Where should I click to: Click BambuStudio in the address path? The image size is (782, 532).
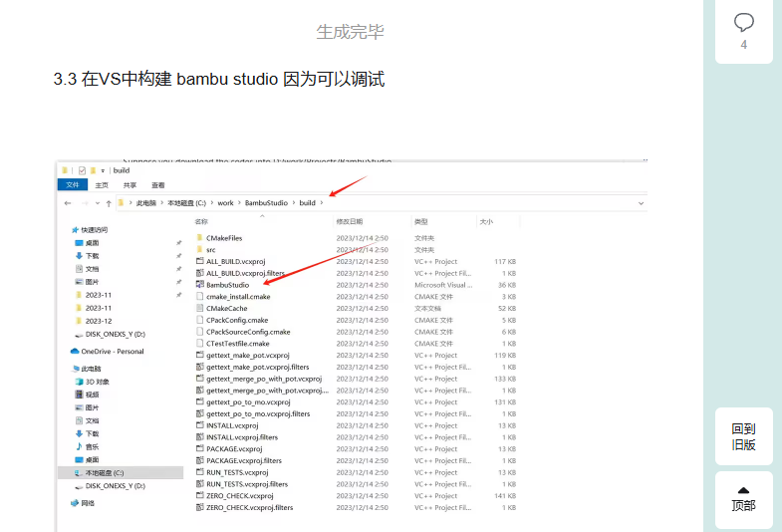(x=266, y=203)
